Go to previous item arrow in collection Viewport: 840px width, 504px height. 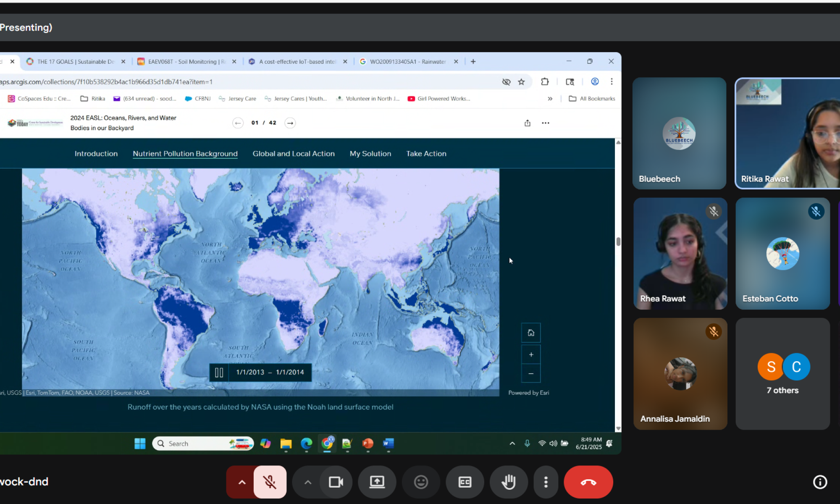pyautogui.click(x=238, y=123)
